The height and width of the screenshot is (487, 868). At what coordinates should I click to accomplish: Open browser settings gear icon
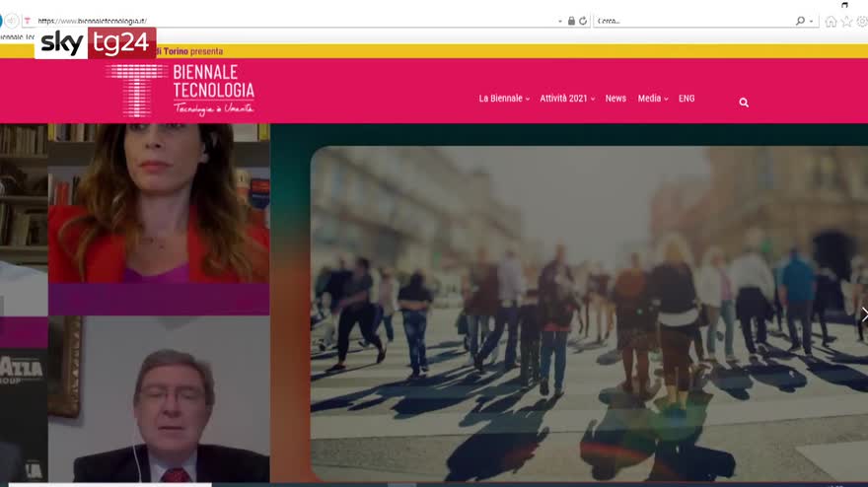tap(861, 21)
